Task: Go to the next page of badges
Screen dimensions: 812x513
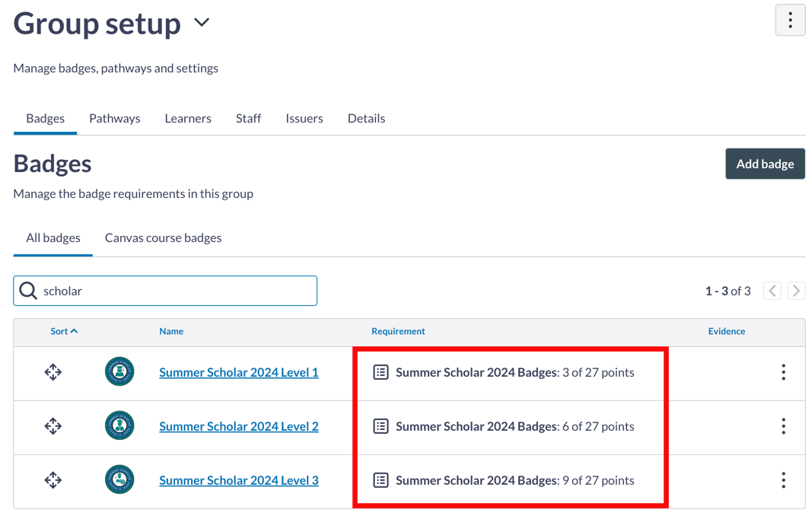Action: 796,291
